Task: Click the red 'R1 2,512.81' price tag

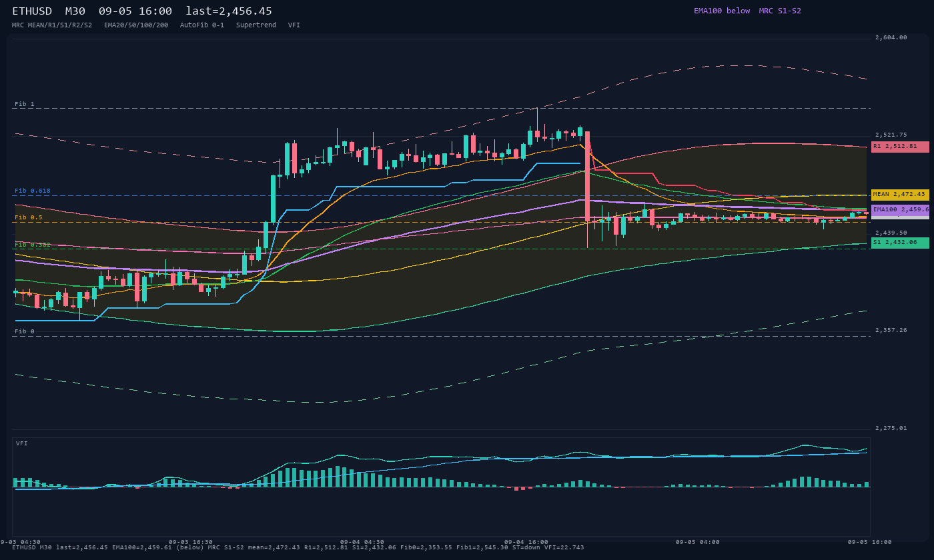Action: (x=900, y=147)
